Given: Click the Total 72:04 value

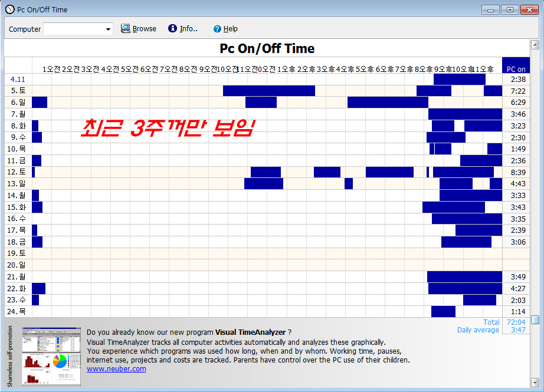Looking at the screenshot, I should click(x=516, y=322).
